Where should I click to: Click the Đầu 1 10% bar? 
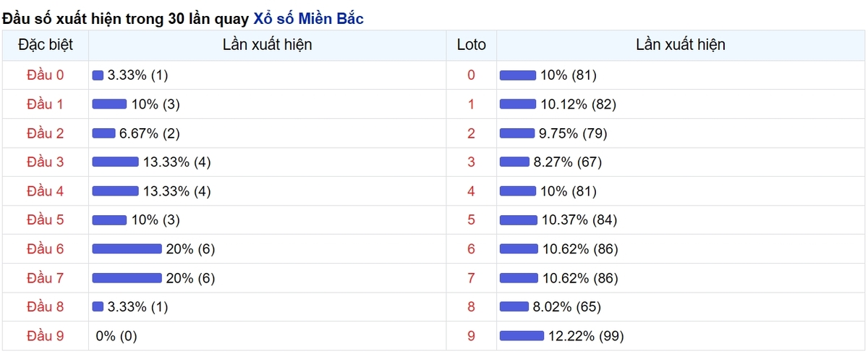pos(109,104)
